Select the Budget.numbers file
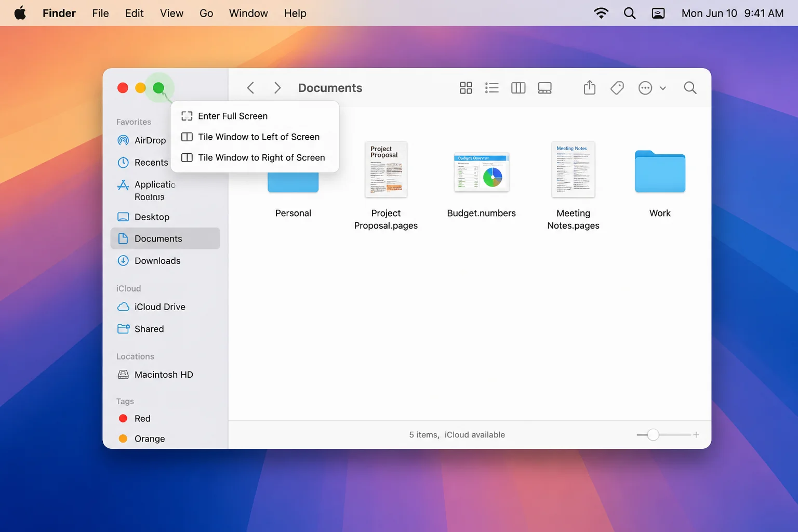This screenshot has height=532, width=798. point(482,185)
